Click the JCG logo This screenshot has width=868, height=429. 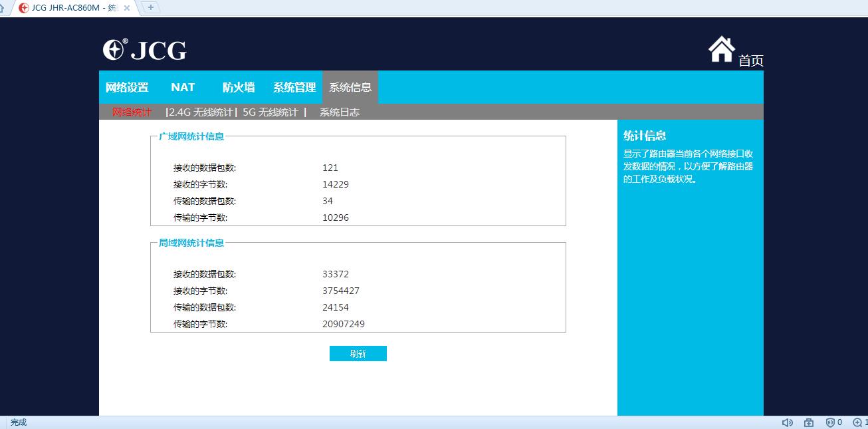pos(145,50)
